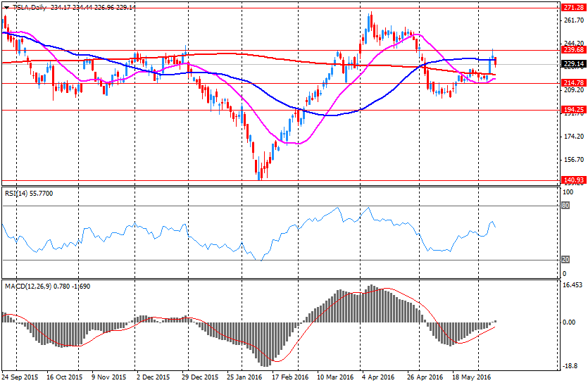Click the 16 Oct 2015 date label
This screenshot has width=588, height=383.
[x=65, y=377]
